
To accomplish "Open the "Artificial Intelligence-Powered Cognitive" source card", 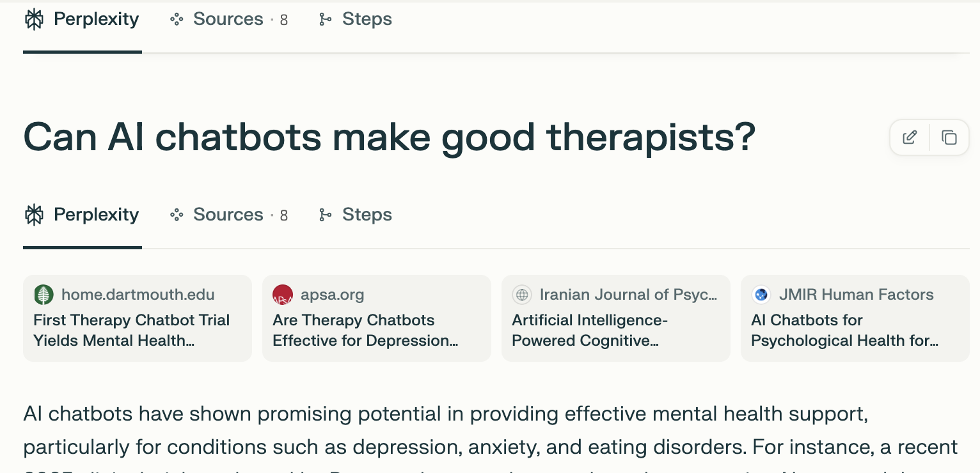I will (x=616, y=330).
